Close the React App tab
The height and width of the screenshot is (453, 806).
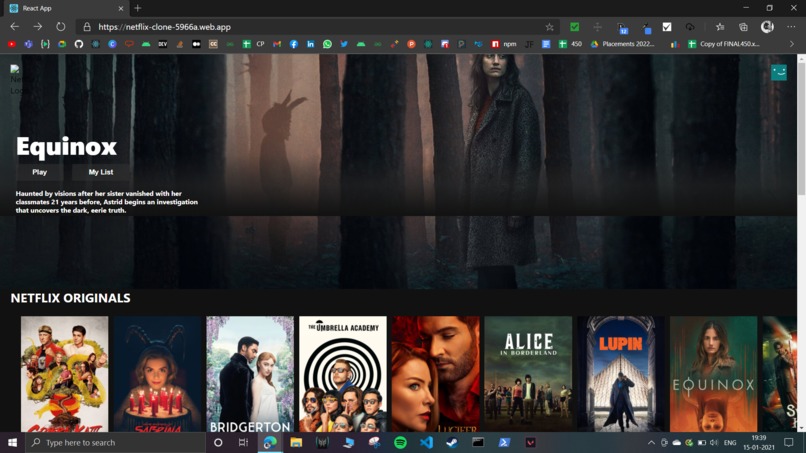(x=121, y=8)
